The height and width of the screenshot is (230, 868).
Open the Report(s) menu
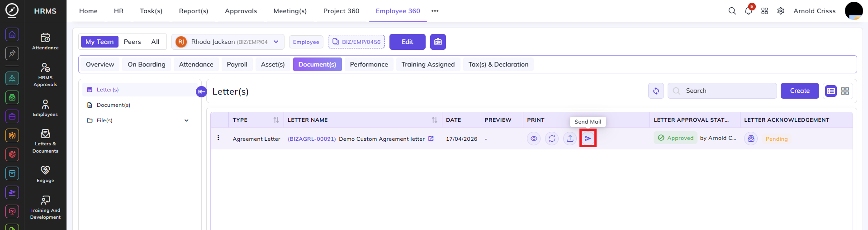194,11
